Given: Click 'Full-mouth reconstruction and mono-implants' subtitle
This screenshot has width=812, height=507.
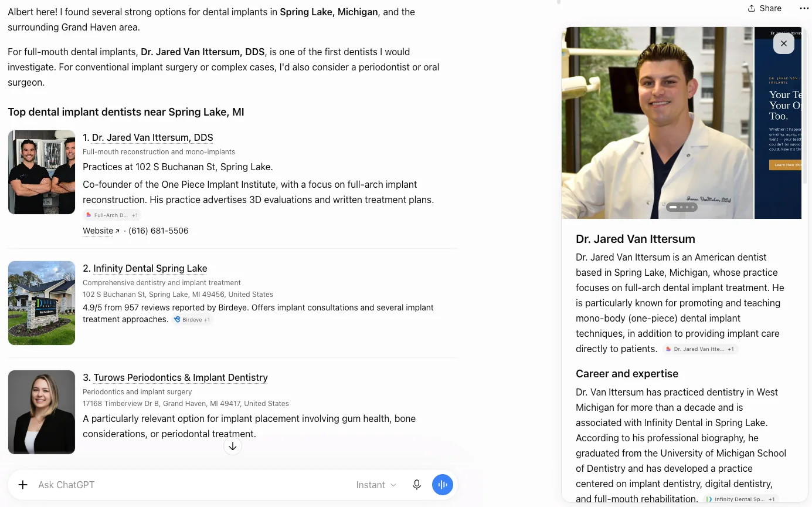Looking at the screenshot, I should (x=159, y=152).
